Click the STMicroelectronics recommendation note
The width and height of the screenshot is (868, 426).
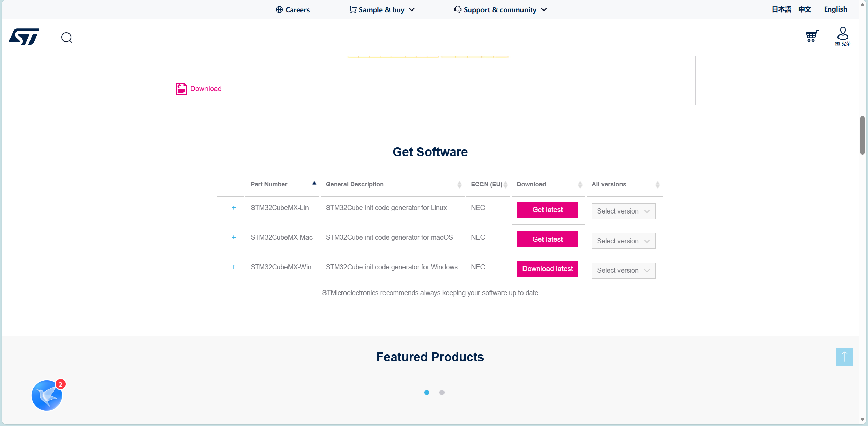pyautogui.click(x=430, y=293)
